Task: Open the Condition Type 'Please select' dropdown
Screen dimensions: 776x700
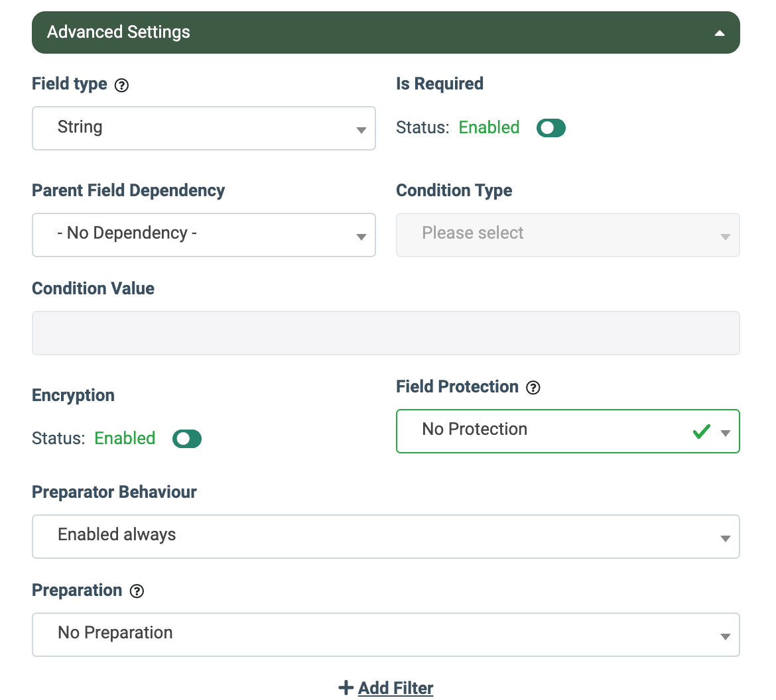Action: 567,235
